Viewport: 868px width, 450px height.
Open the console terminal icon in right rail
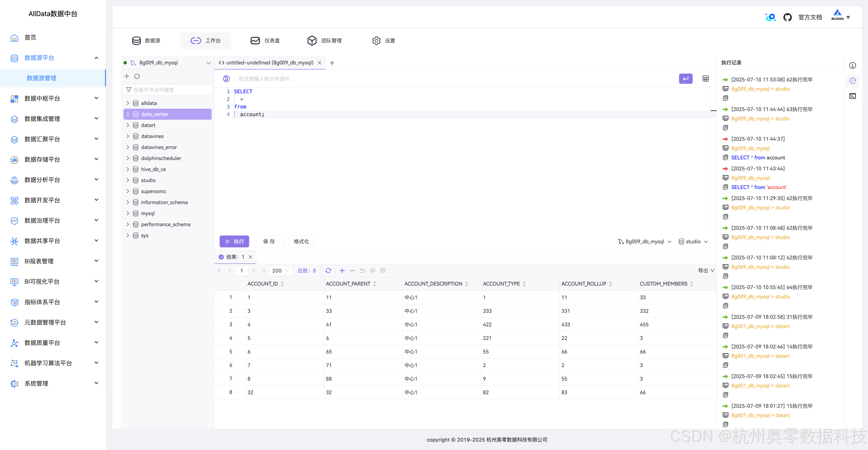853,96
